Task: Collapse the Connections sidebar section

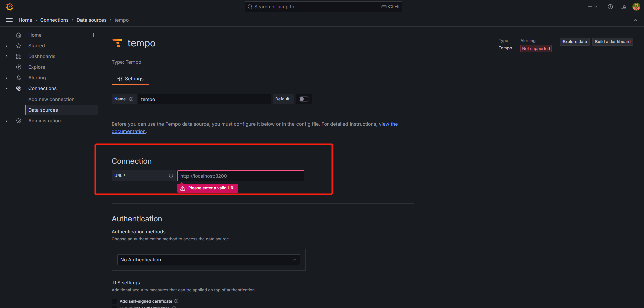Action: click(7, 88)
